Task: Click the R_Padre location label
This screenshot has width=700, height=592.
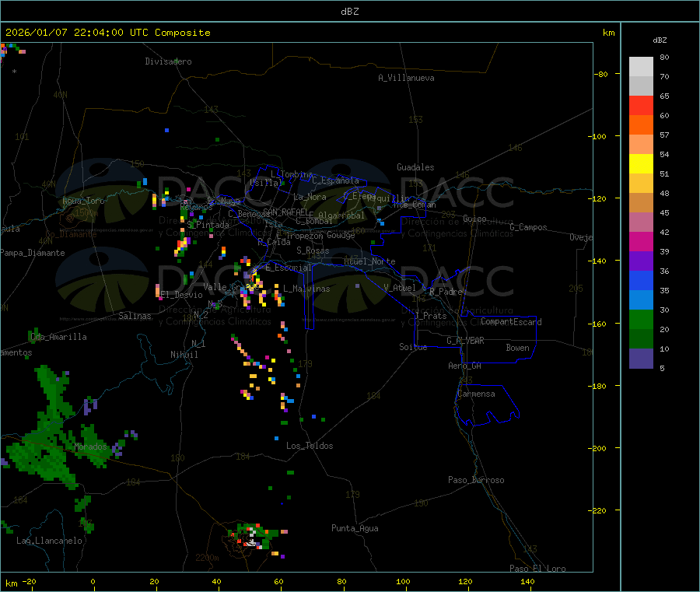Action: coord(446,292)
